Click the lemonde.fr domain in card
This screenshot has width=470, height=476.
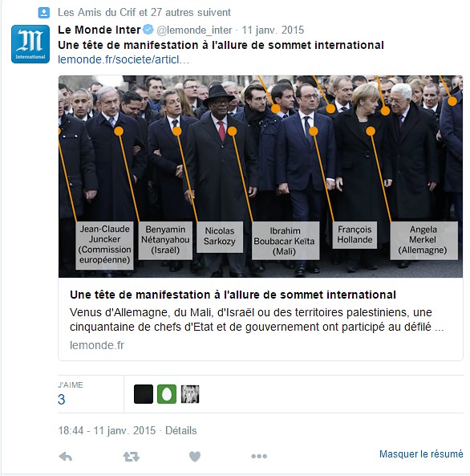pos(97,345)
